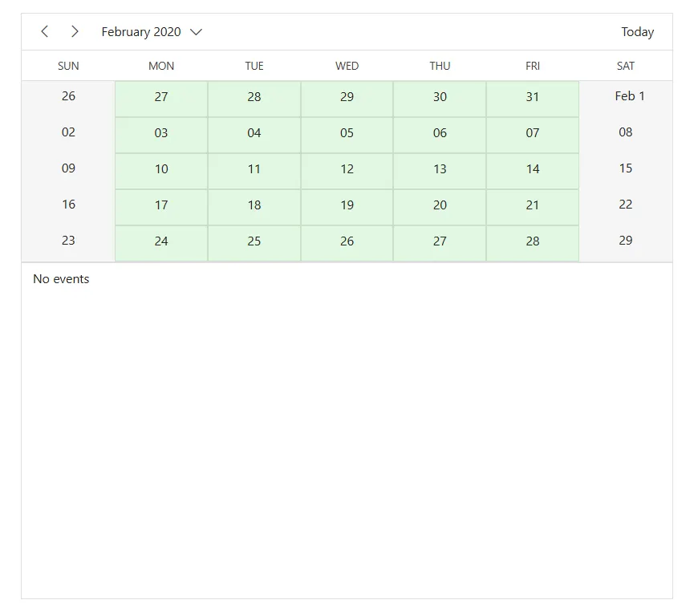Open the February 2020 month dropdown
698x616 pixels.
(152, 32)
